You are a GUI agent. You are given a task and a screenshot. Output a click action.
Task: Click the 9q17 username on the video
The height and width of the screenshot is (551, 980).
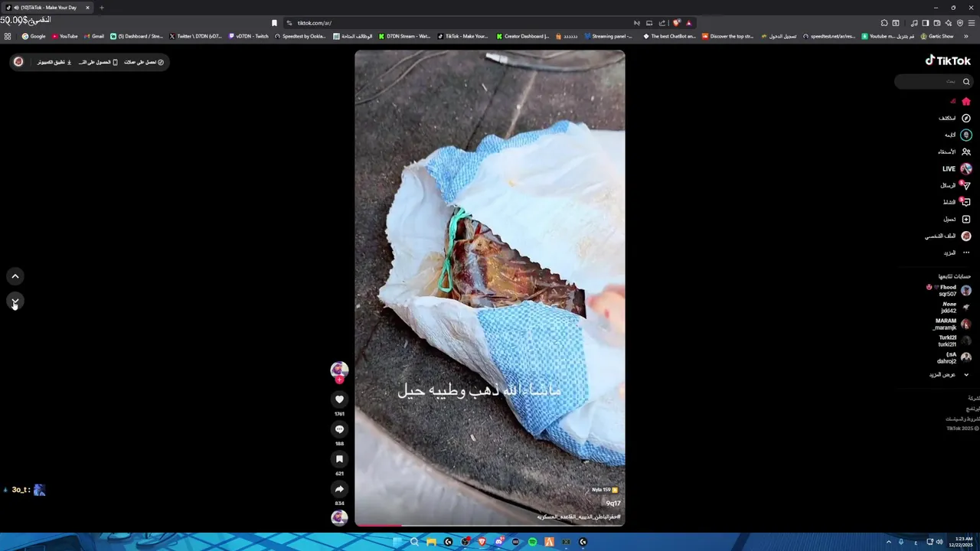tap(613, 504)
